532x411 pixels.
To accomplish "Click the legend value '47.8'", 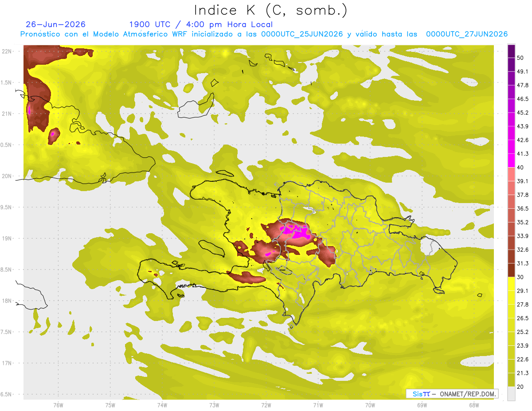I will tap(522, 85).
